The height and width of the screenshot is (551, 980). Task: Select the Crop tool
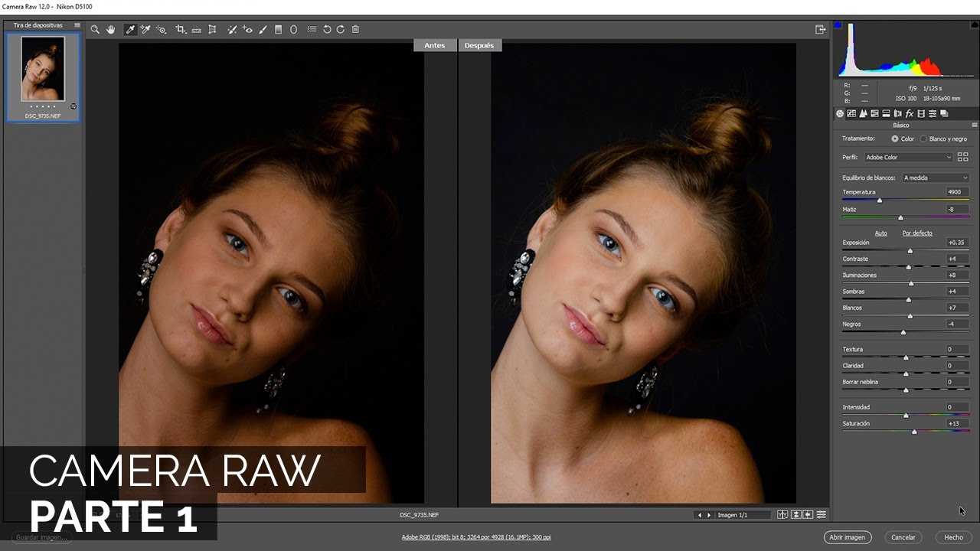click(x=181, y=29)
